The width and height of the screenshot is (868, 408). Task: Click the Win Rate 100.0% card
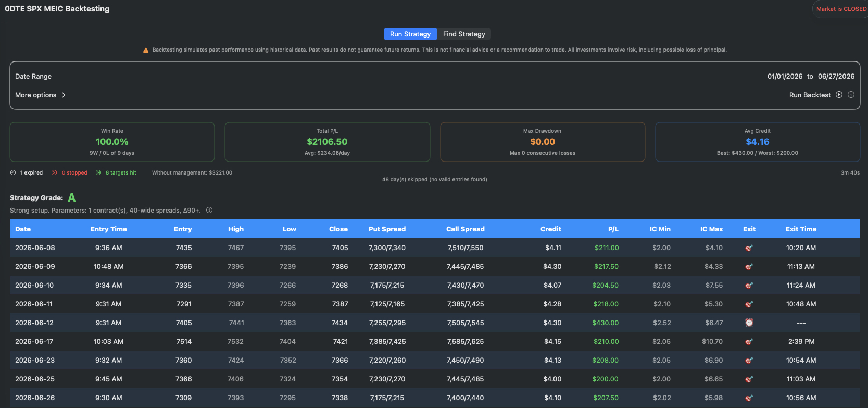click(112, 142)
